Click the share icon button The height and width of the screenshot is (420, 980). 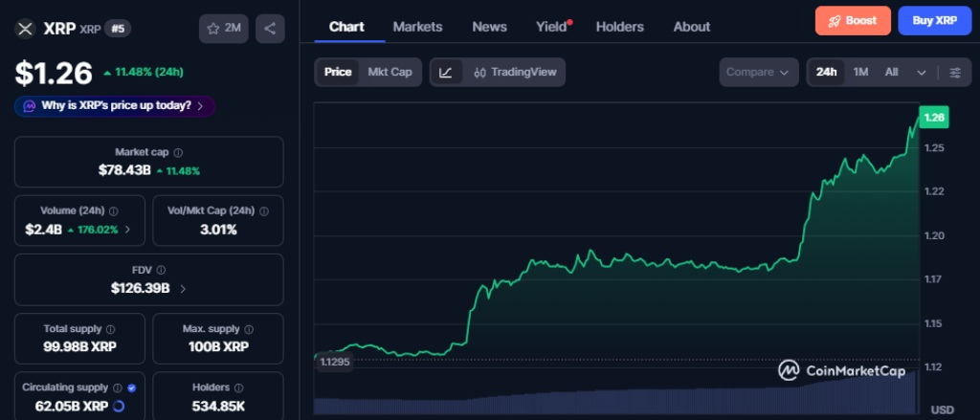[270, 29]
